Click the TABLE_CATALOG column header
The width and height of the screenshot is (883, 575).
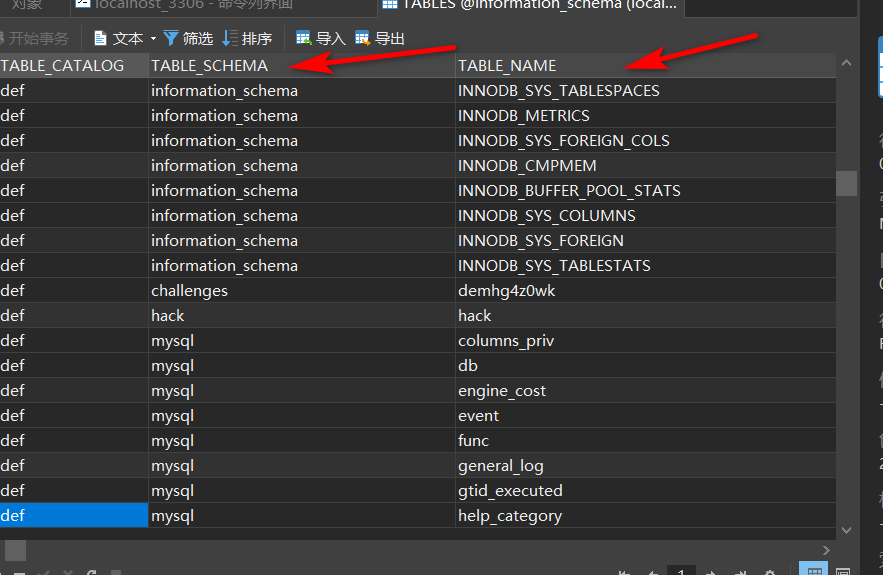pyautogui.click(x=74, y=65)
